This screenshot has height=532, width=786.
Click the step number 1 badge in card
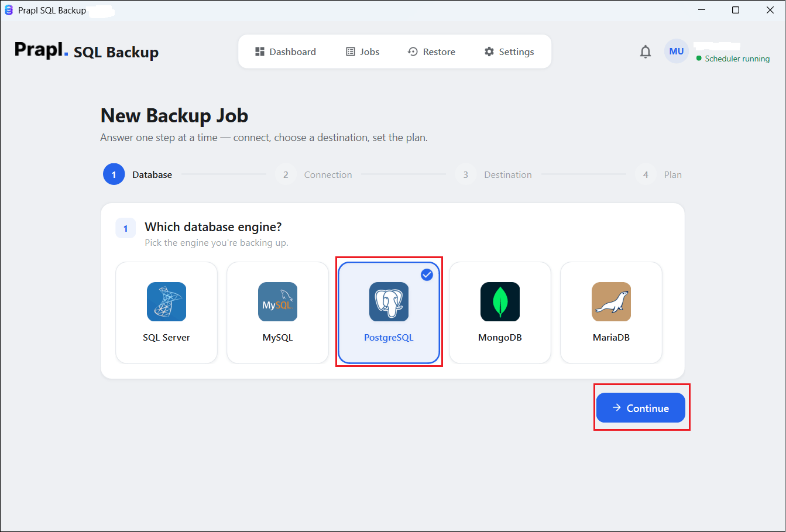126,228
